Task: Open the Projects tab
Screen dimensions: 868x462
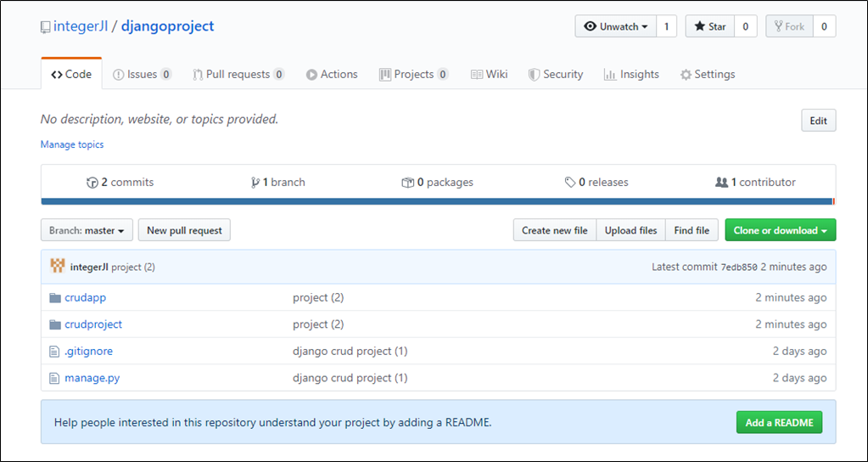Action: point(414,74)
